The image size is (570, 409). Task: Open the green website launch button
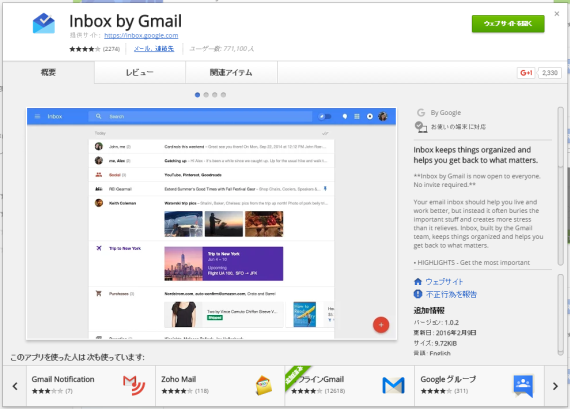[508, 24]
